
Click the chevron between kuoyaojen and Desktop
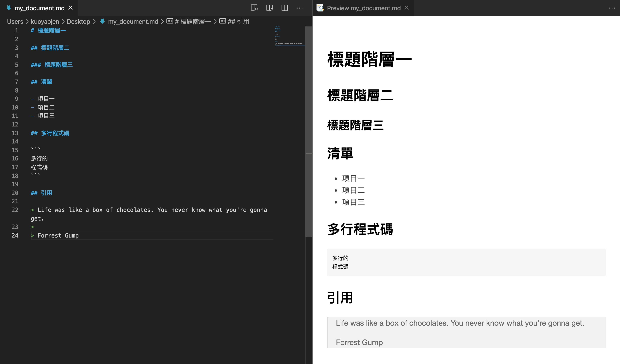pyautogui.click(x=63, y=22)
